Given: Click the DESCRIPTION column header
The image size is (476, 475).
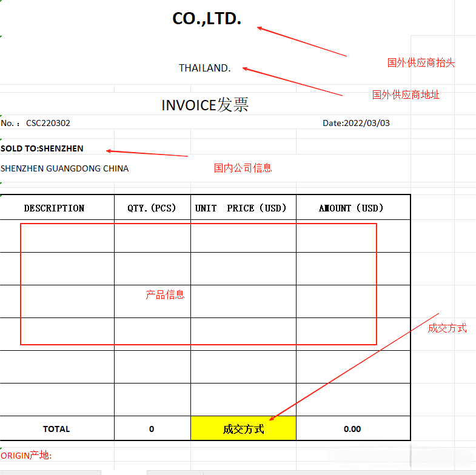Looking at the screenshot, I should (55, 208).
